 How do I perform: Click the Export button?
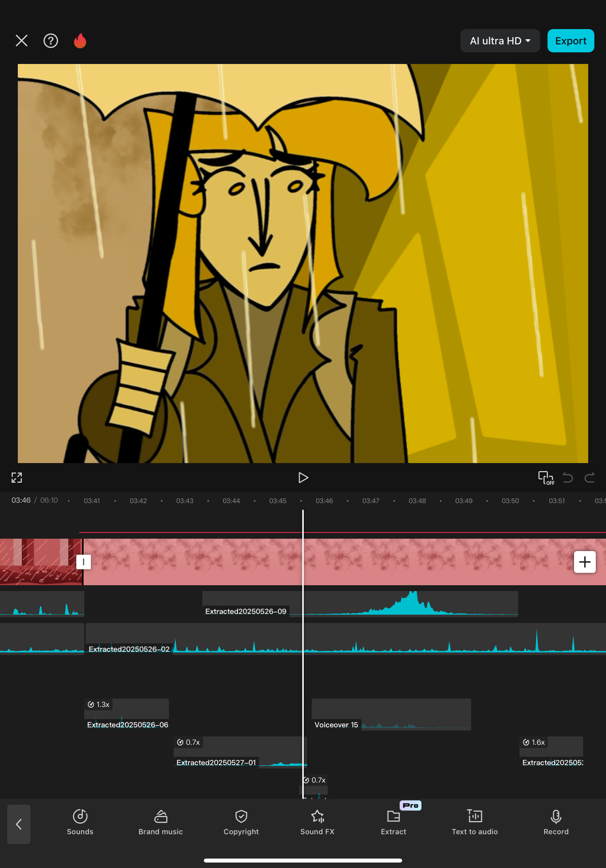[570, 40]
